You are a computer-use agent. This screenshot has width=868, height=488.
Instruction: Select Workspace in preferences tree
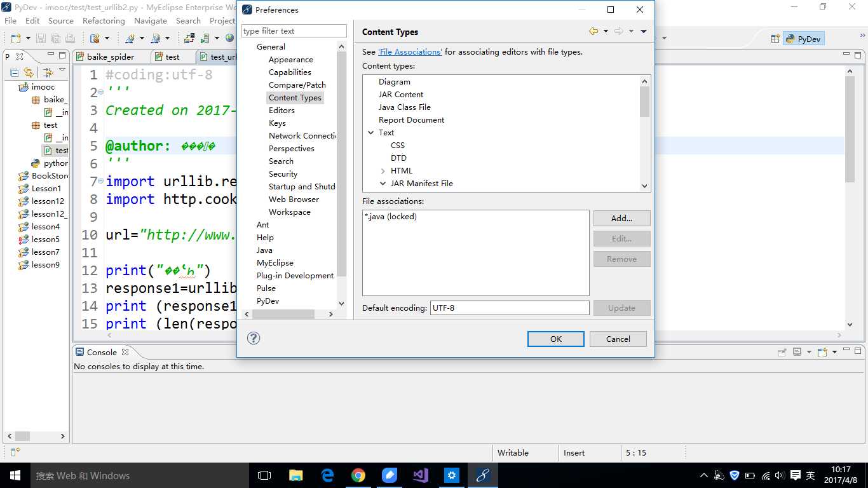pos(290,212)
